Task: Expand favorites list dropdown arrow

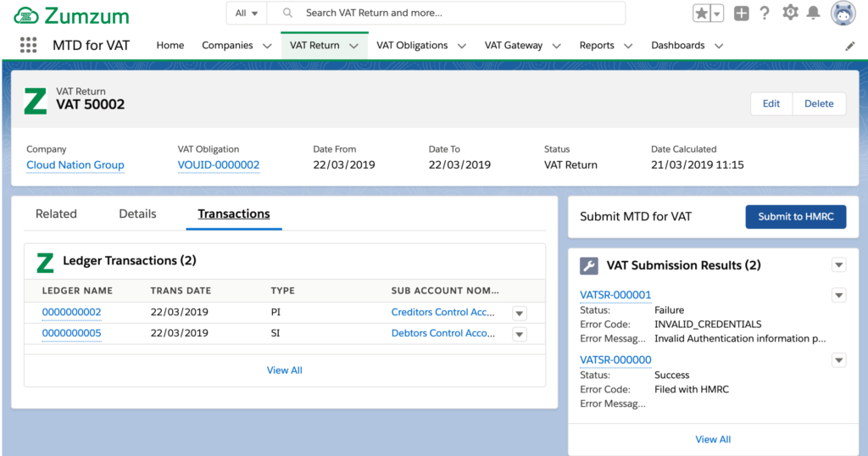Action: tap(717, 14)
